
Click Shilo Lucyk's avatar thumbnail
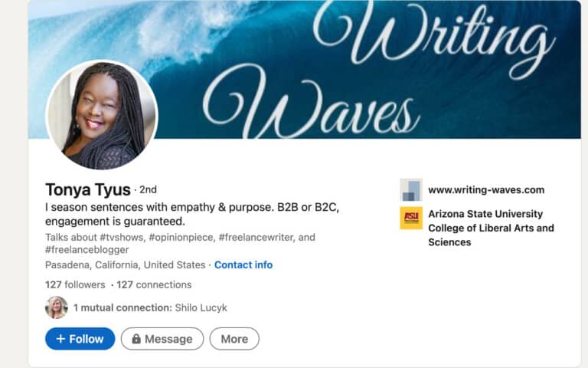click(57, 307)
